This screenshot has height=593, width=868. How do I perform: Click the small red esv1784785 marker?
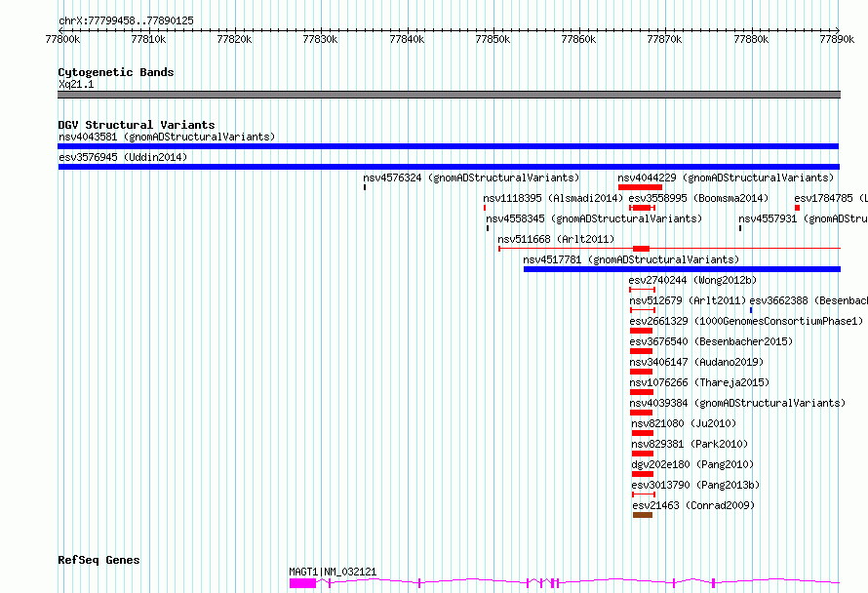pyautogui.click(x=797, y=208)
